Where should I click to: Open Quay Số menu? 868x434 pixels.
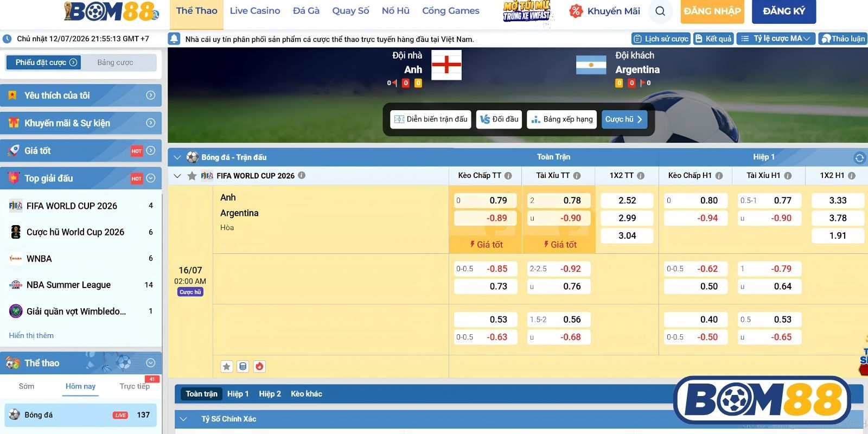[350, 11]
